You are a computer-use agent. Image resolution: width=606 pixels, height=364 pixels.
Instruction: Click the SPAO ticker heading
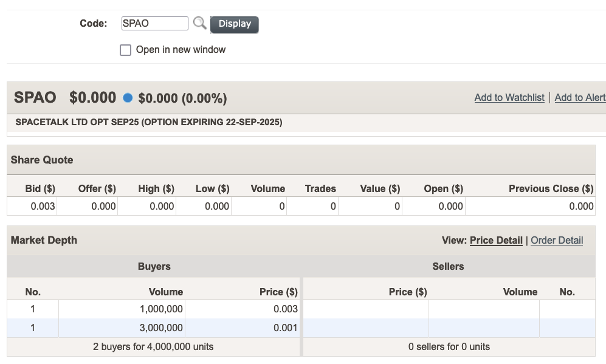pos(35,97)
